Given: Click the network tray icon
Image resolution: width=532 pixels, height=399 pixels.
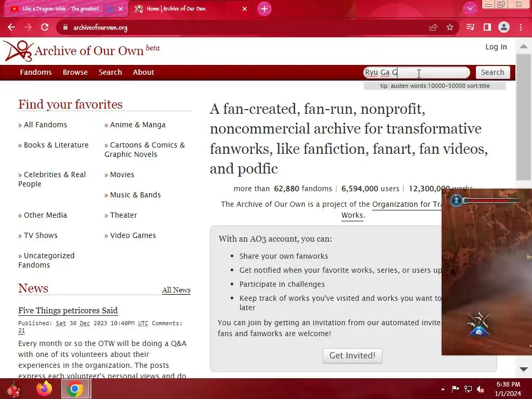Looking at the screenshot, I should [x=468, y=389].
